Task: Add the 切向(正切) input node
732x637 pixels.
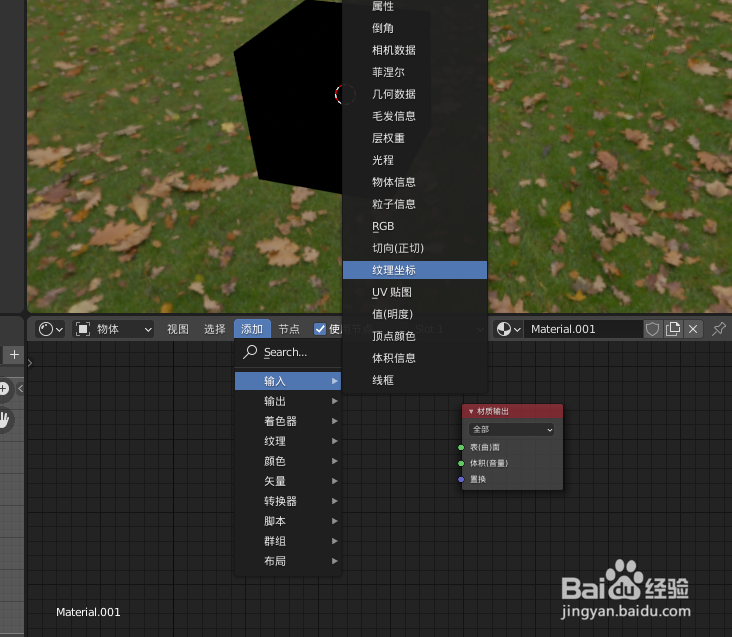Action: [415, 248]
